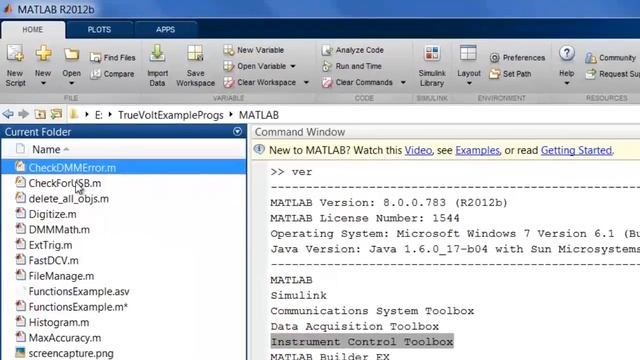The width and height of the screenshot is (640, 360).
Task: Create a New Script
Action: [16, 65]
